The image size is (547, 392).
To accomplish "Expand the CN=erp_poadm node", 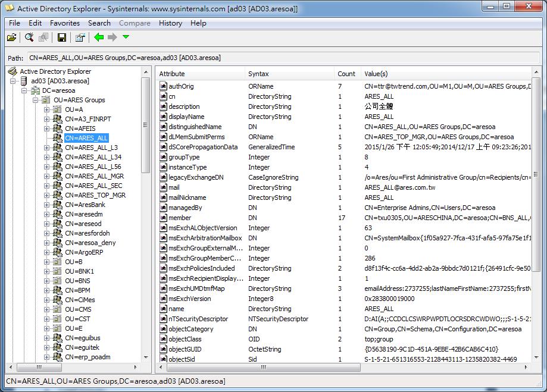I will click(46, 357).
